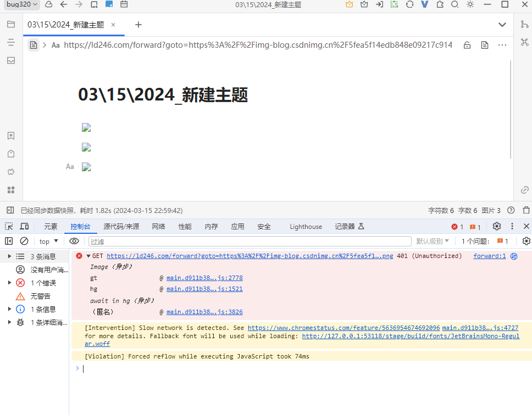Open the DevTools three-dot customize menu
This screenshot has width=532, height=415.
pos(512,226)
